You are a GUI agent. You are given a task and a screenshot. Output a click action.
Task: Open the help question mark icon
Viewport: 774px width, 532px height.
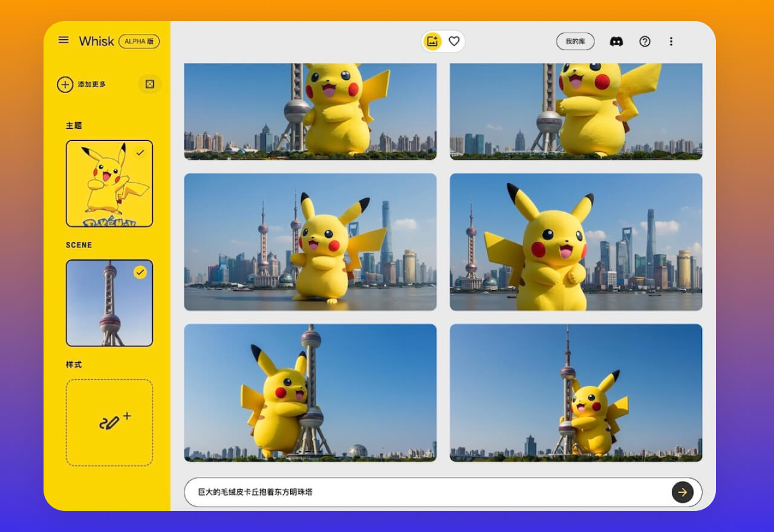point(645,41)
